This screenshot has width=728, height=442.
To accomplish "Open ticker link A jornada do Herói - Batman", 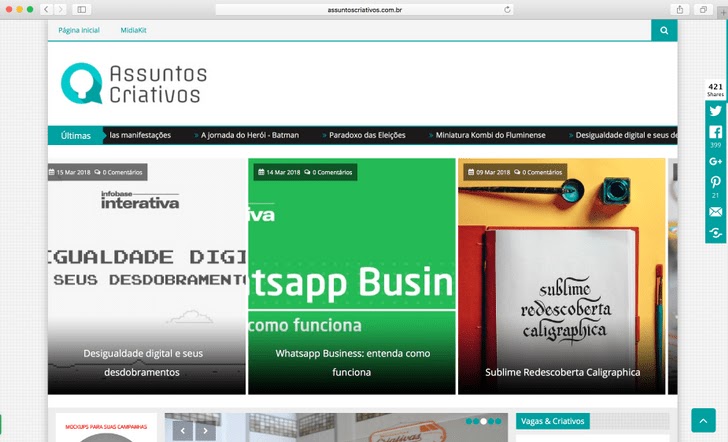I will click(250, 135).
